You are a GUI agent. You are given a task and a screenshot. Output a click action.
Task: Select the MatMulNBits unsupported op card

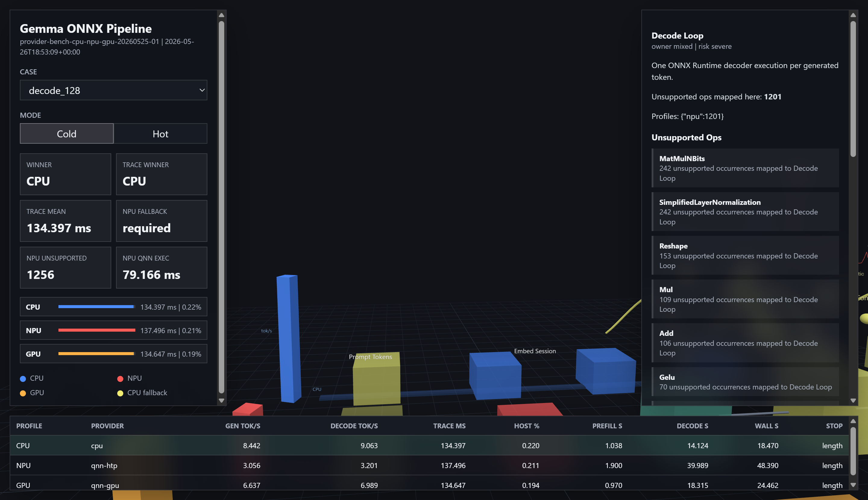pyautogui.click(x=745, y=168)
